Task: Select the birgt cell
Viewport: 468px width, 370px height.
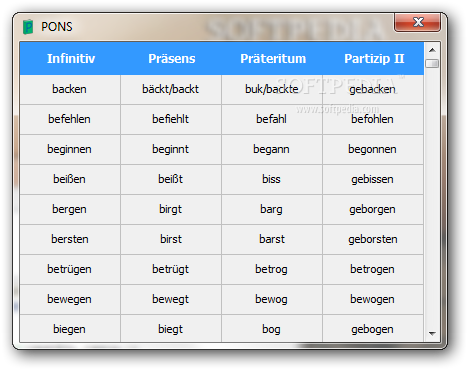Action: pyautogui.click(x=171, y=209)
